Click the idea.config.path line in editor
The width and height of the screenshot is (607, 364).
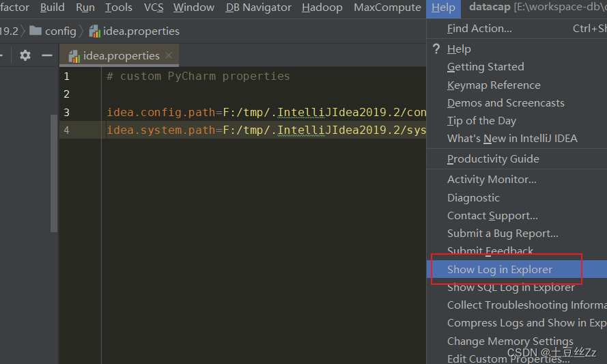[x=266, y=112]
